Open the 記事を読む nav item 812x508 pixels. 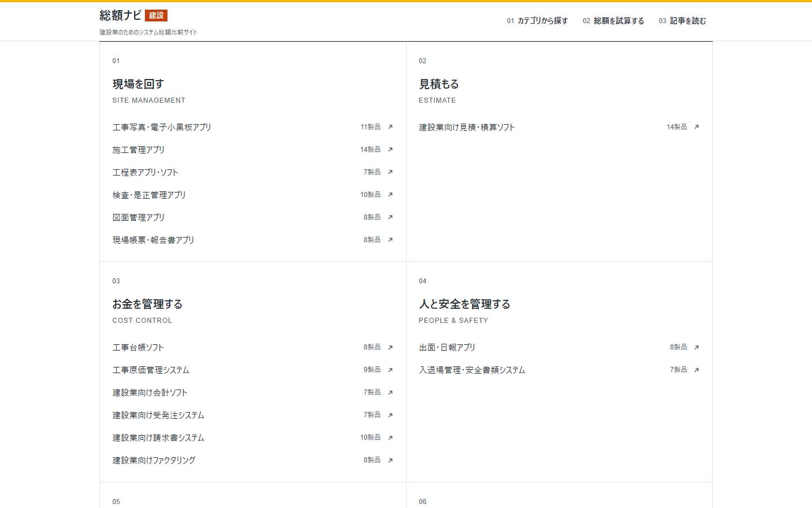coord(682,21)
